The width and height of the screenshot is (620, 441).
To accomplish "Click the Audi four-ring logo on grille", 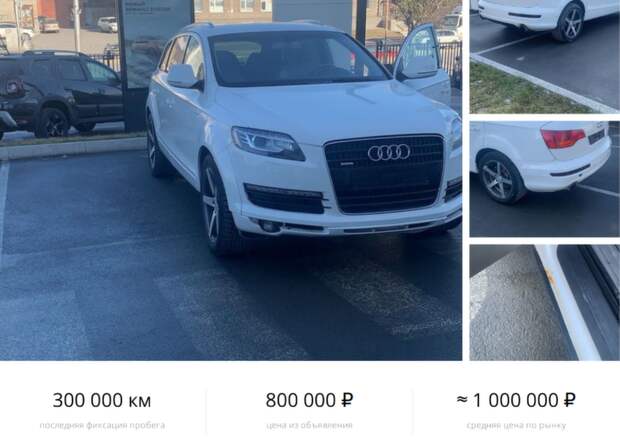I will [x=389, y=153].
